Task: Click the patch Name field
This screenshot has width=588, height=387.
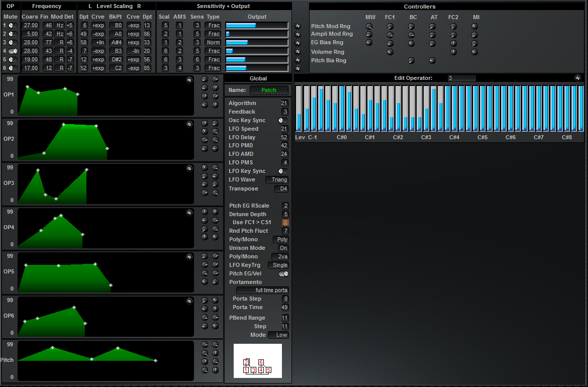Action: (269, 90)
